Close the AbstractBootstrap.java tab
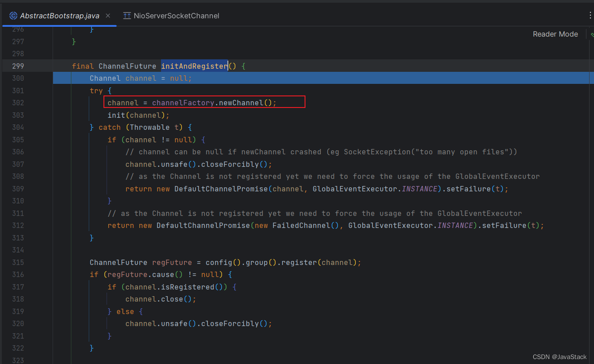The width and height of the screenshot is (594, 364). (x=108, y=16)
